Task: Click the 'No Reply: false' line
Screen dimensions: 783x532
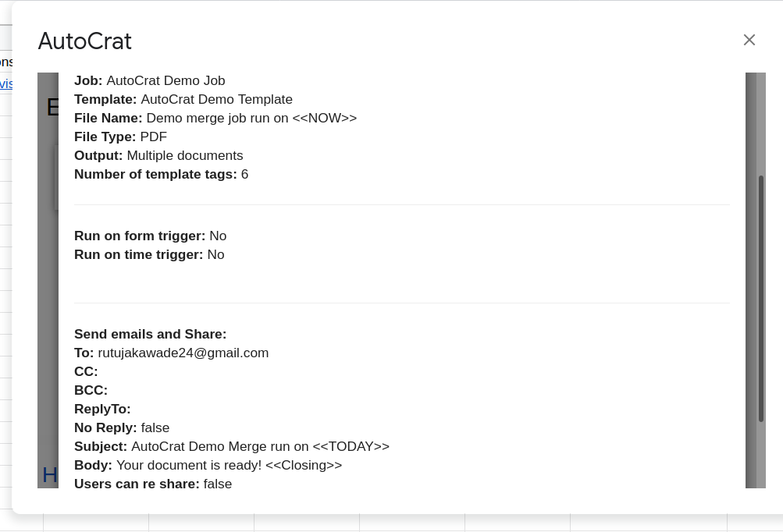Action: click(x=122, y=427)
